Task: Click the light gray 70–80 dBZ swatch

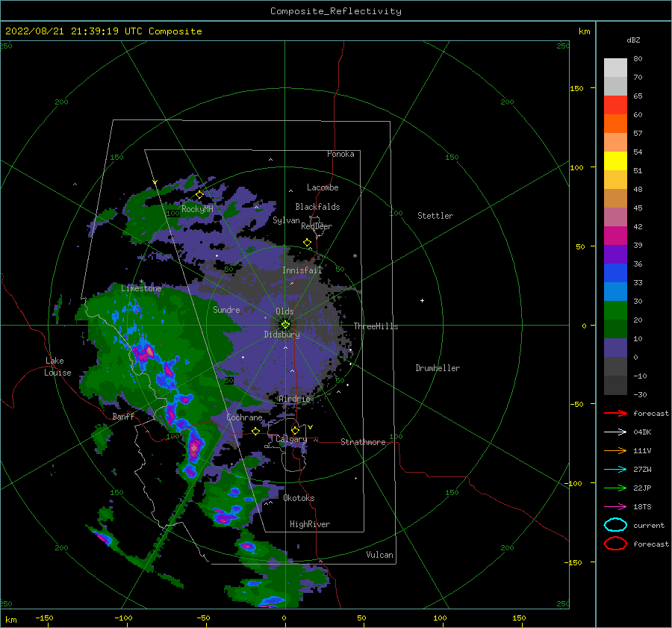Action: [x=615, y=68]
